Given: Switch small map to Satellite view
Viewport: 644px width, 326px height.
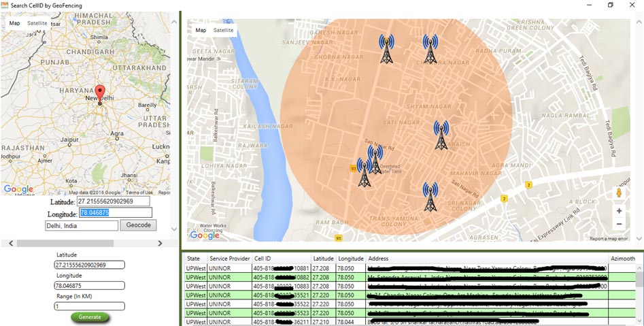Looking at the screenshot, I should [x=37, y=23].
